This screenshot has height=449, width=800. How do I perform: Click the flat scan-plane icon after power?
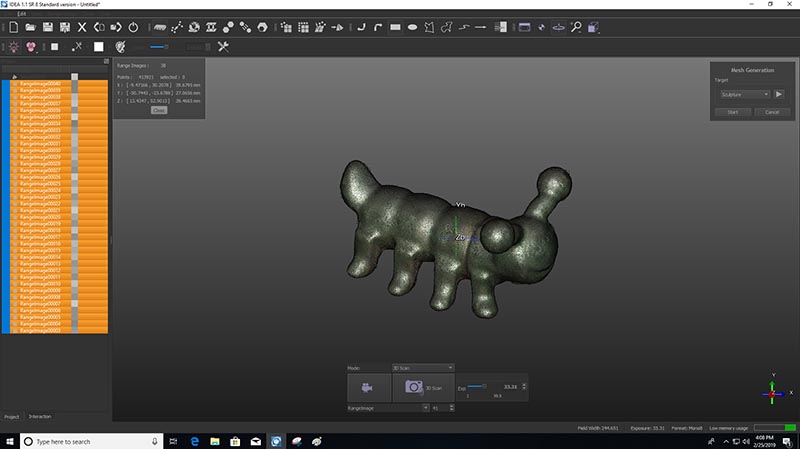pyautogui.click(x=160, y=27)
